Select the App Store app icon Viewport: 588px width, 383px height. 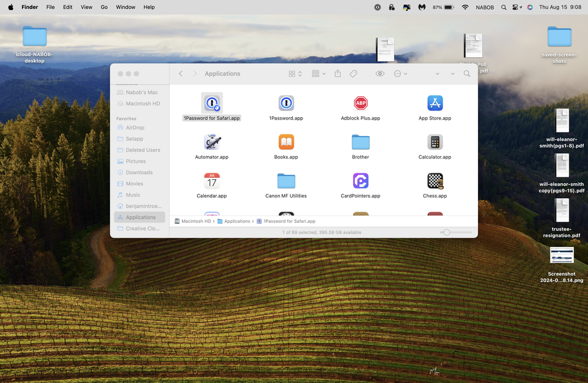[434, 104]
